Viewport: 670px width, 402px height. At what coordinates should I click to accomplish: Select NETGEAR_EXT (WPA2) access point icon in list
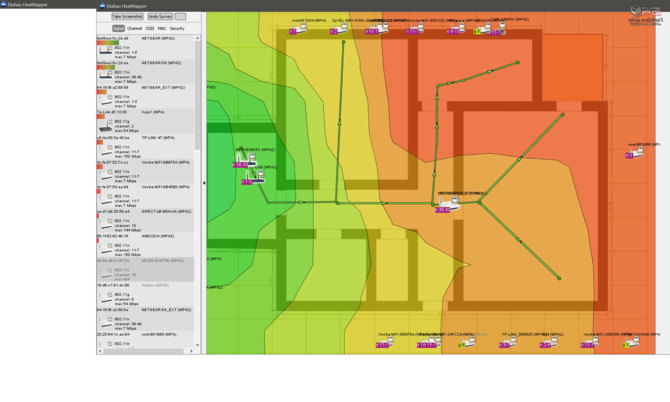105,100
